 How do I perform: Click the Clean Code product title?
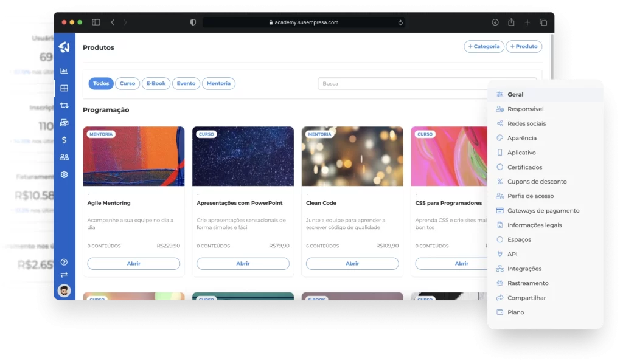pos(321,203)
